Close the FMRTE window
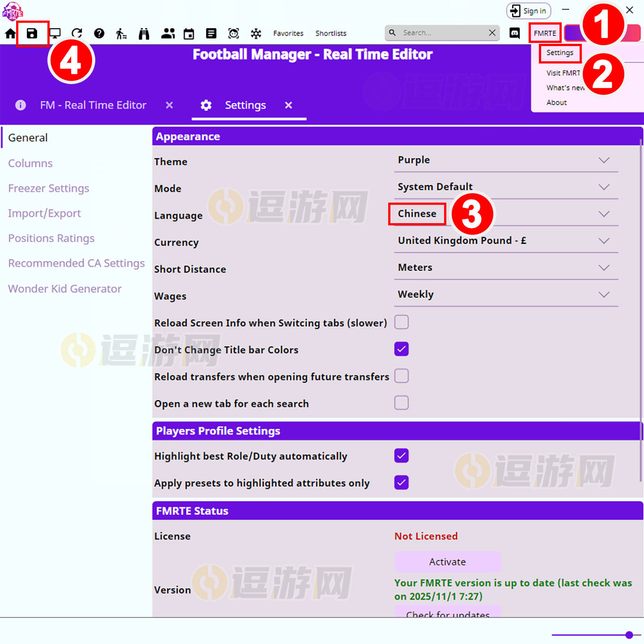644x644 pixels. click(630, 10)
